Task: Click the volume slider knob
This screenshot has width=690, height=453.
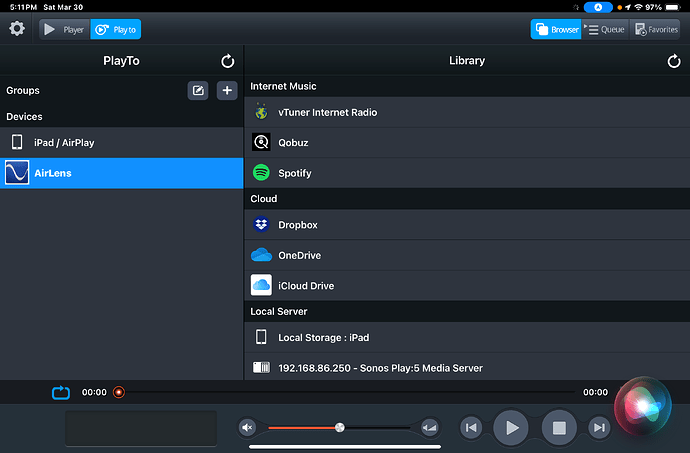Action: pyautogui.click(x=340, y=427)
